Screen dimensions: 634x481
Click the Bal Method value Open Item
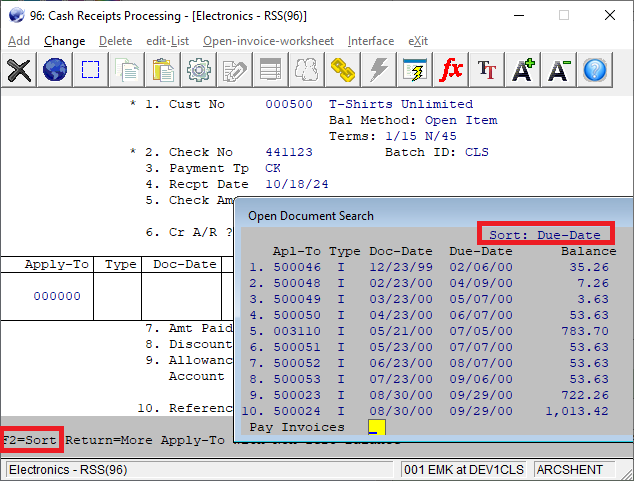461,120
